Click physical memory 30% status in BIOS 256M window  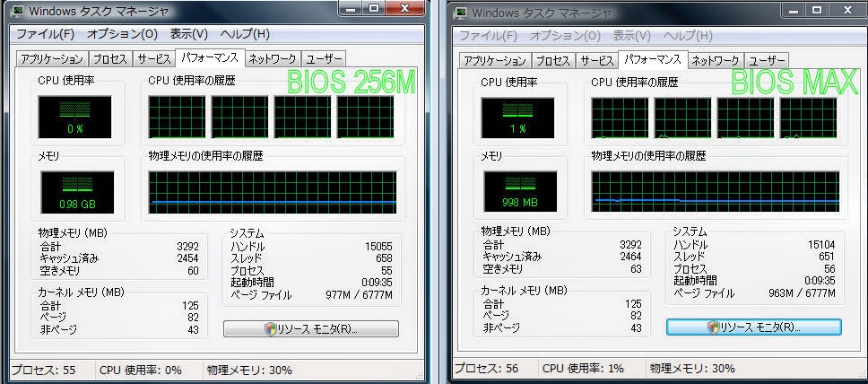pyautogui.click(x=249, y=371)
